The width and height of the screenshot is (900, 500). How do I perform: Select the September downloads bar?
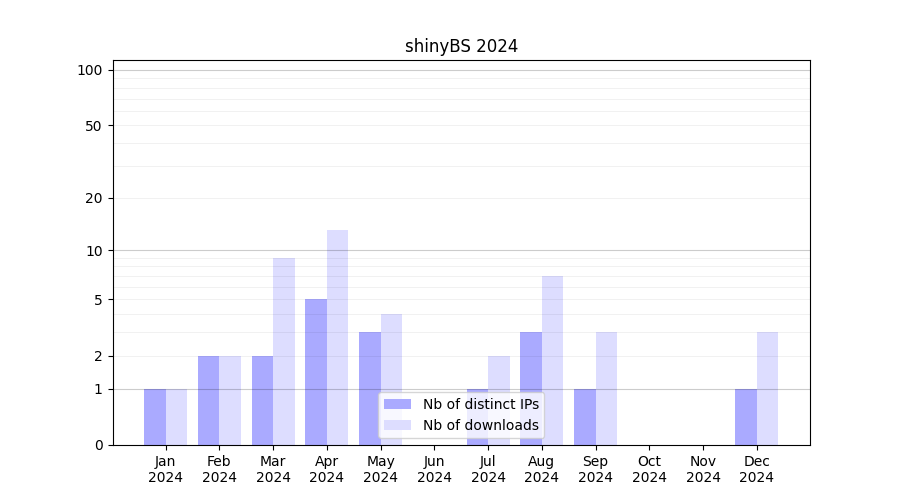[x=606, y=388]
